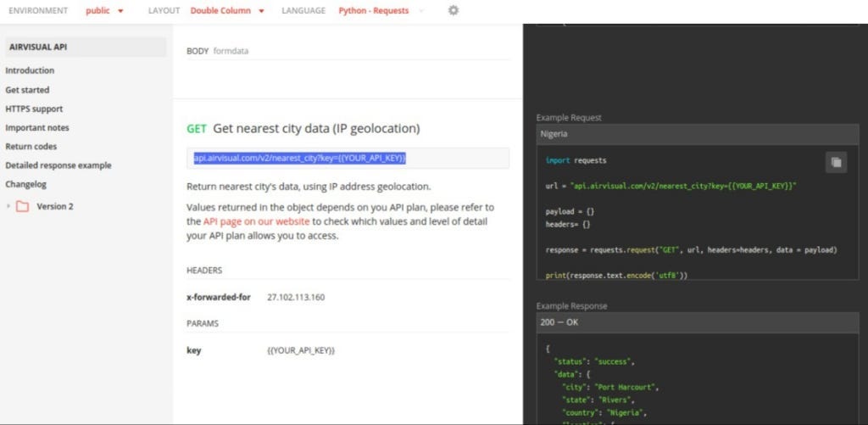Viewport: 868px width, 425px height.
Task: Click the Version 2 folder icon
Action: click(x=22, y=207)
